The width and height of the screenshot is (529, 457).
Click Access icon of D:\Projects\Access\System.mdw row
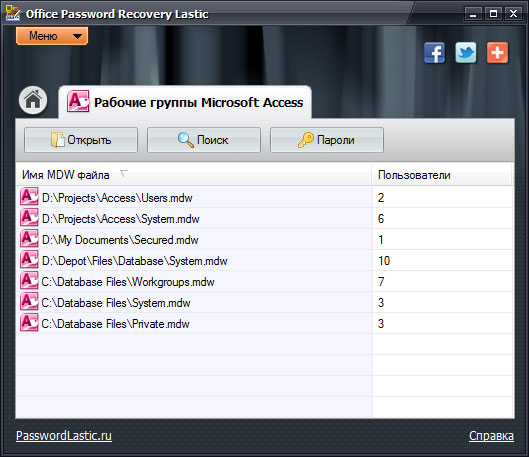click(29, 218)
